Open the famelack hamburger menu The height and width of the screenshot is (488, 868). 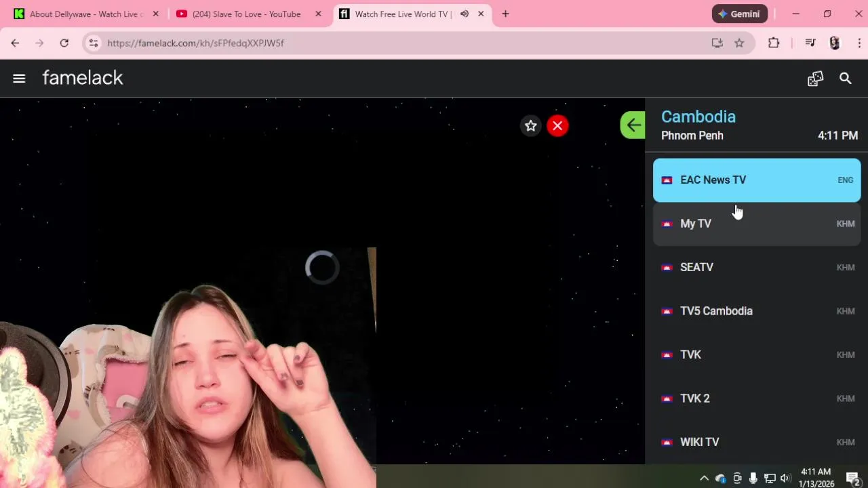19,79
